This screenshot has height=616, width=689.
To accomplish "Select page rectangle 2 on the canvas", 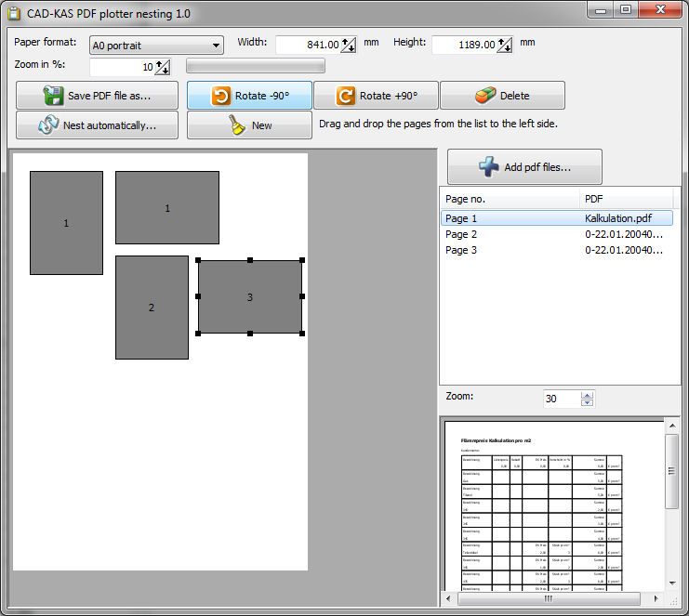I will (152, 308).
